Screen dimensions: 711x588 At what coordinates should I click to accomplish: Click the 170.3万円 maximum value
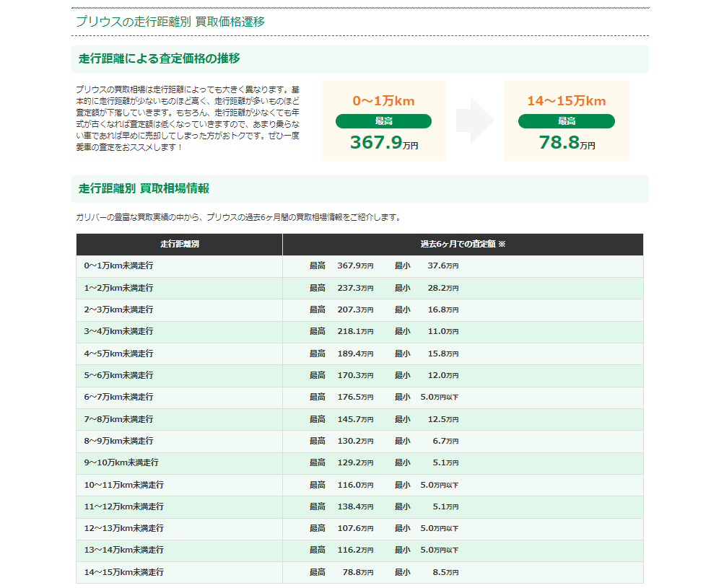[355, 376]
